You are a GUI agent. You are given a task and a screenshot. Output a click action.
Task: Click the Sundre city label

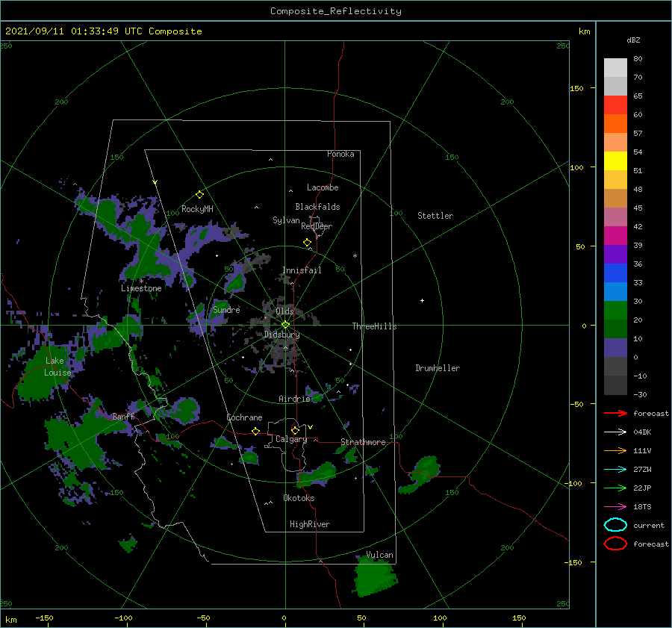(227, 310)
